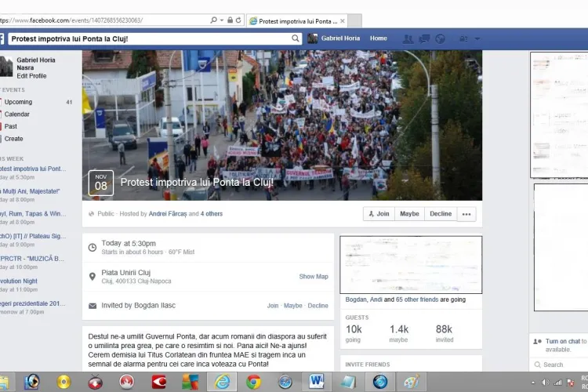
Task: Open host Andrei Fărcaș profile link
Action: click(168, 214)
